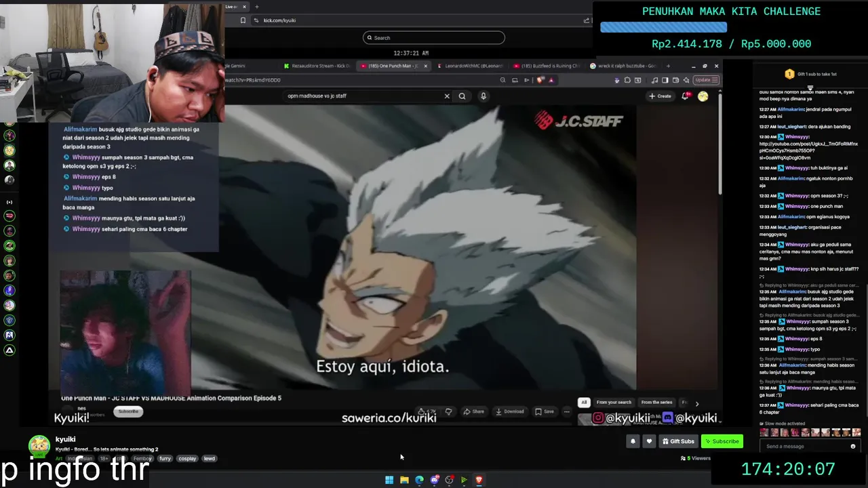Click the Brave shields lion icon
868x488 pixels.
point(540,80)
